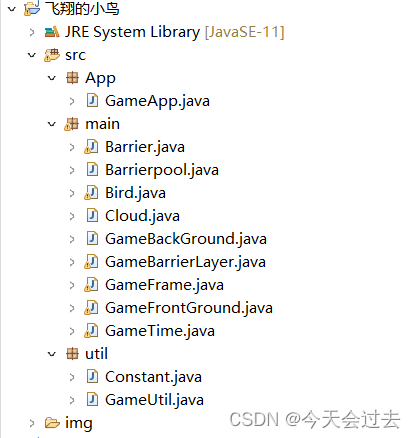Image resolution: width=416 pixels, height=438 pixels.
Task: Expand GameBackGround.java members
Action: (x=72, y=239)
